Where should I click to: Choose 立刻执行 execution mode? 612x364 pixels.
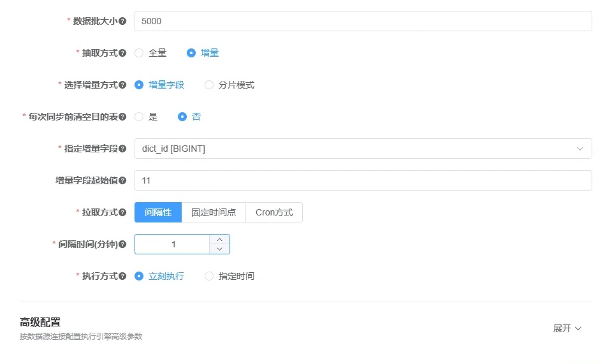point(139,276)
